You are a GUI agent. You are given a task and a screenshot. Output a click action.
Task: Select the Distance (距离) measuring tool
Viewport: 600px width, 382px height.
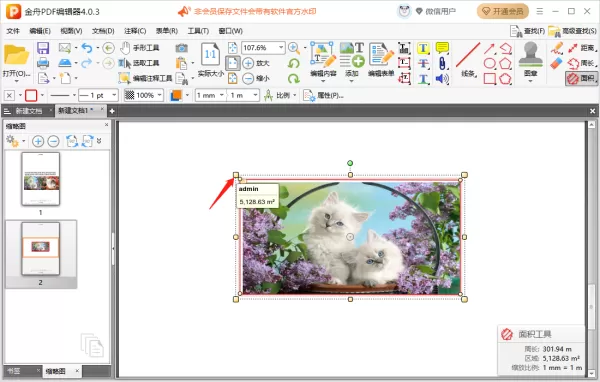tap(582, 48)
